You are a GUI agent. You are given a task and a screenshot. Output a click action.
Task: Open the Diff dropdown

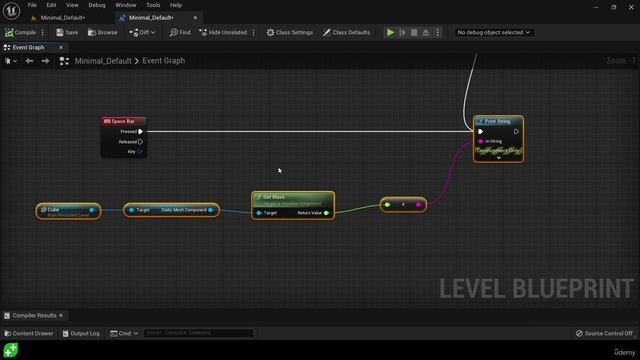point(142,32)
